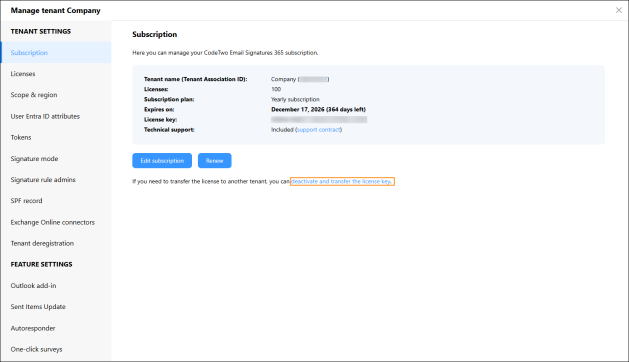
Task: Click the Tenant name (Tenant Association ID) label
Action: pos(195,79)
